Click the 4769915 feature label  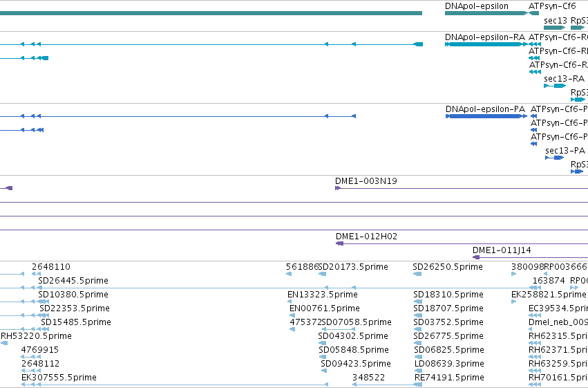[x=40, y=350]
